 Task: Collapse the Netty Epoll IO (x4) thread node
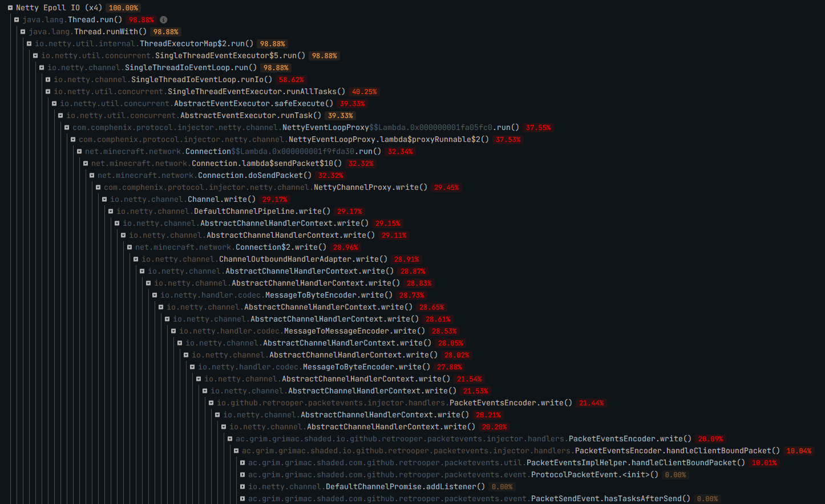click(10, 8)
